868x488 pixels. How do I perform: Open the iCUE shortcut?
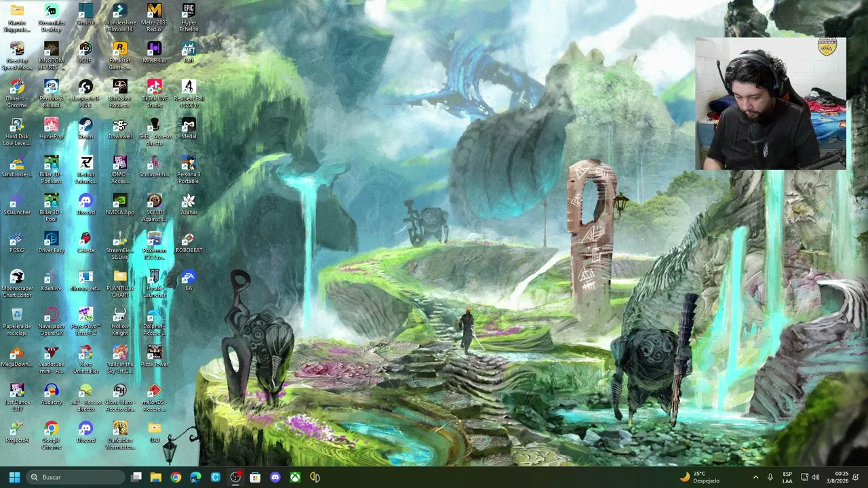click(85, 53)
